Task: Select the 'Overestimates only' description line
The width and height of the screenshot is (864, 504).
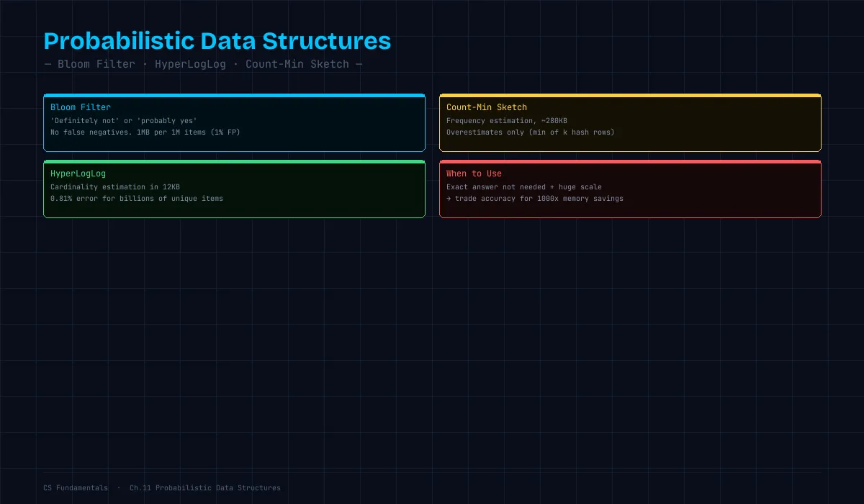Action: pyautogui.click(x=531, y=132)
